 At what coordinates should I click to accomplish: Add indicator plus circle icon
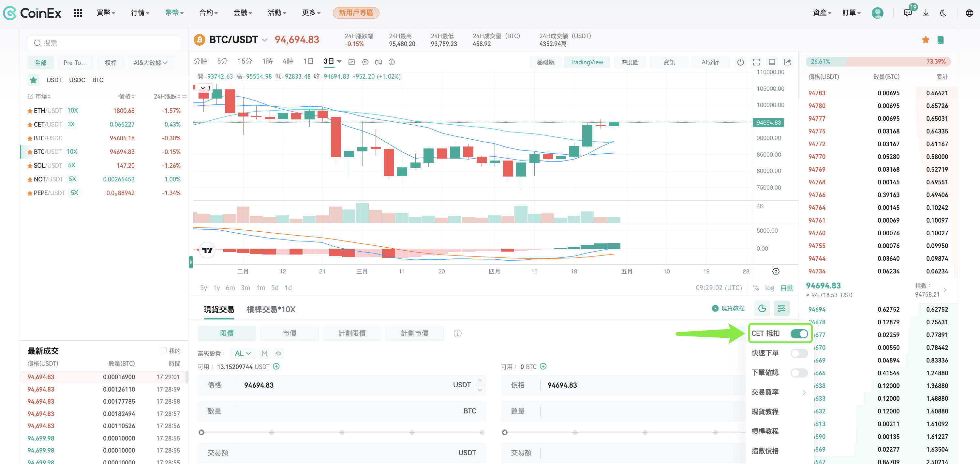click(x=392, y=62)
